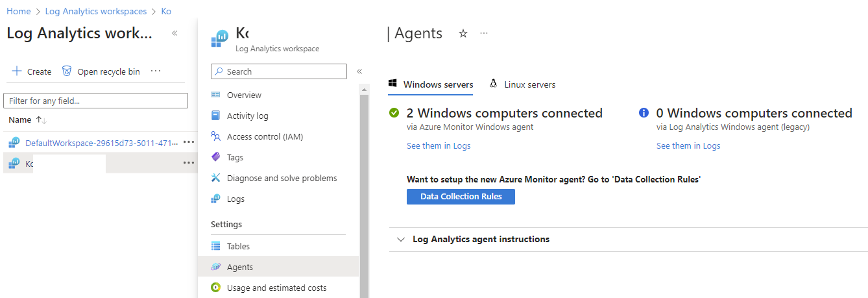Collapse the Log Analytics workspaces list pane

click(x=175, y=33)
